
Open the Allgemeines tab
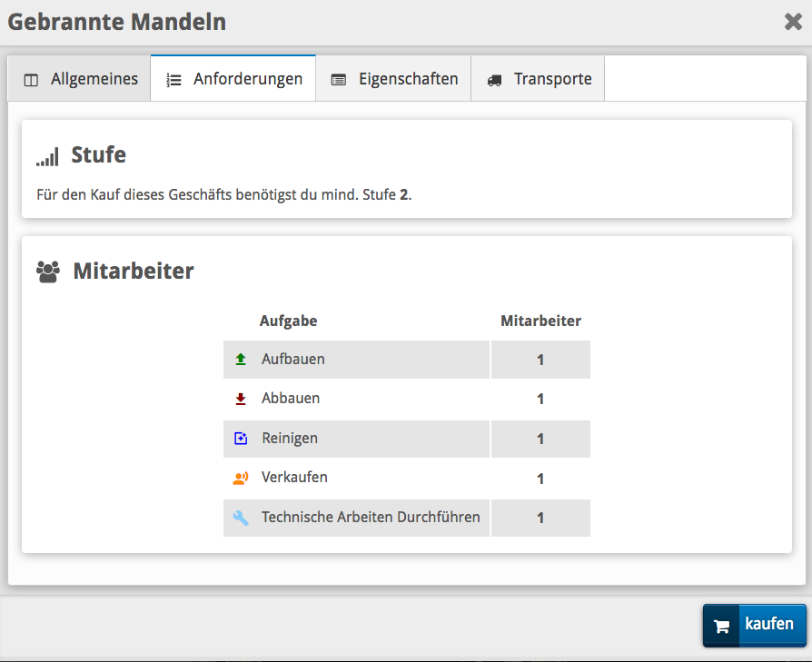(80, 79)
